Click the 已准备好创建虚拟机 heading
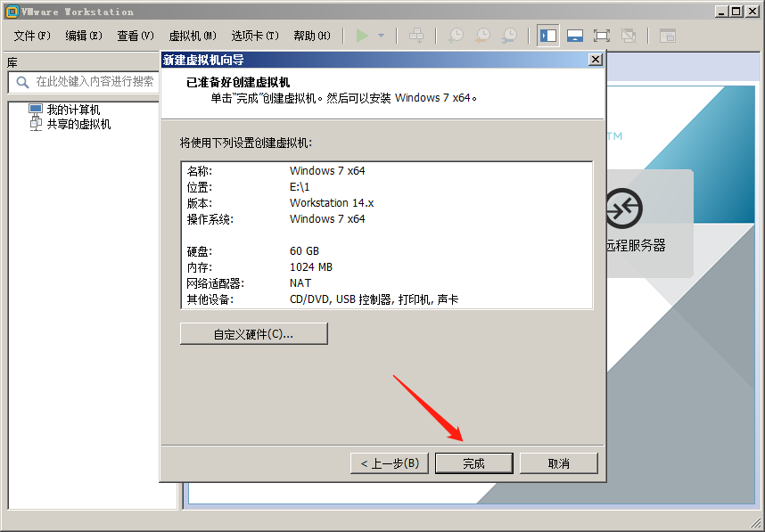 [x=238, y=82]
